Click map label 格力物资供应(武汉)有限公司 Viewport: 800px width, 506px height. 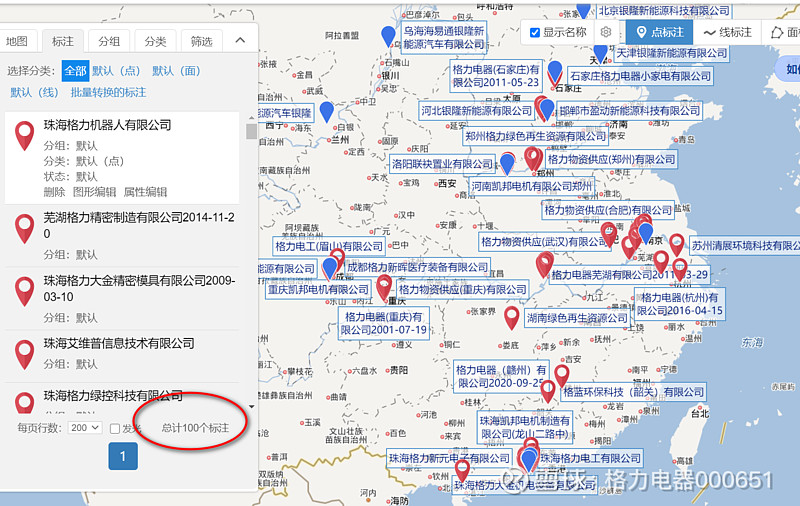click(x=543, y=242)
